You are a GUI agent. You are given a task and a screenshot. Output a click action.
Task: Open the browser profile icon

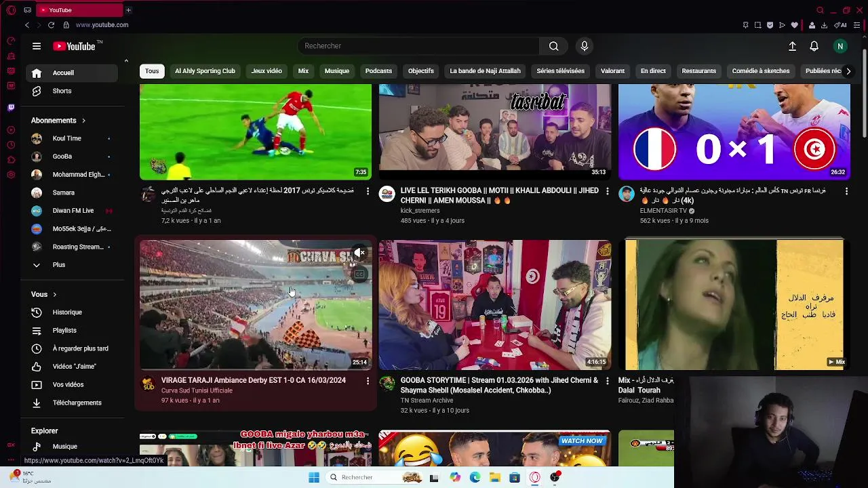point(812,25)
